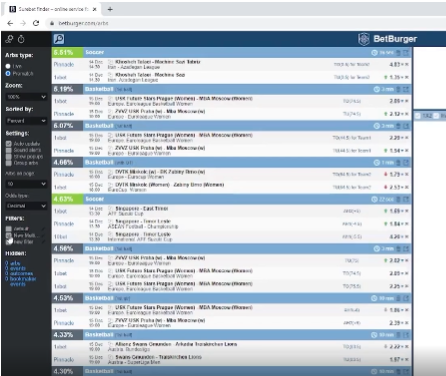Open the 4.63% Soccer arb in new window
The width and height of the screenshot is (446, 376).
point(406,199)
